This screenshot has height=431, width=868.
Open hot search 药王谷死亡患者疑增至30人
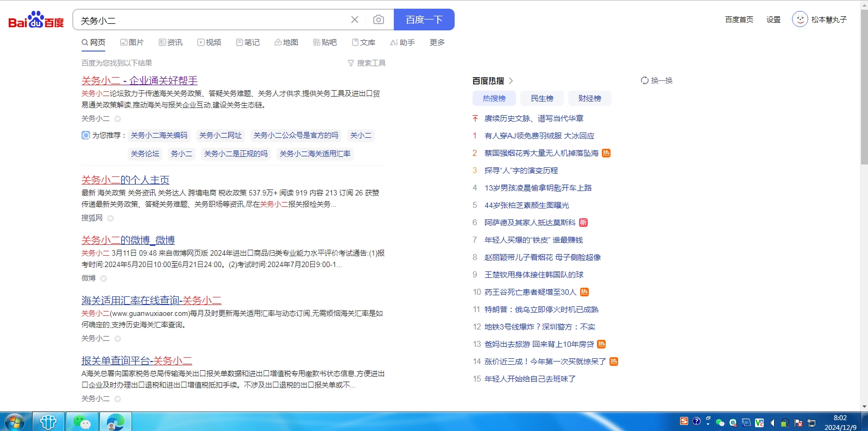point(530,292)
